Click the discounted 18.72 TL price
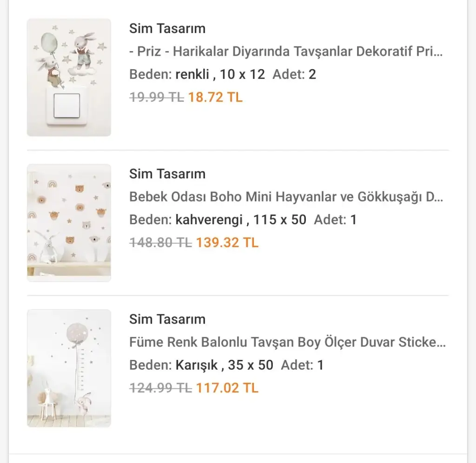Viewport: 476px width, 463px height. (x=215, y=98)
